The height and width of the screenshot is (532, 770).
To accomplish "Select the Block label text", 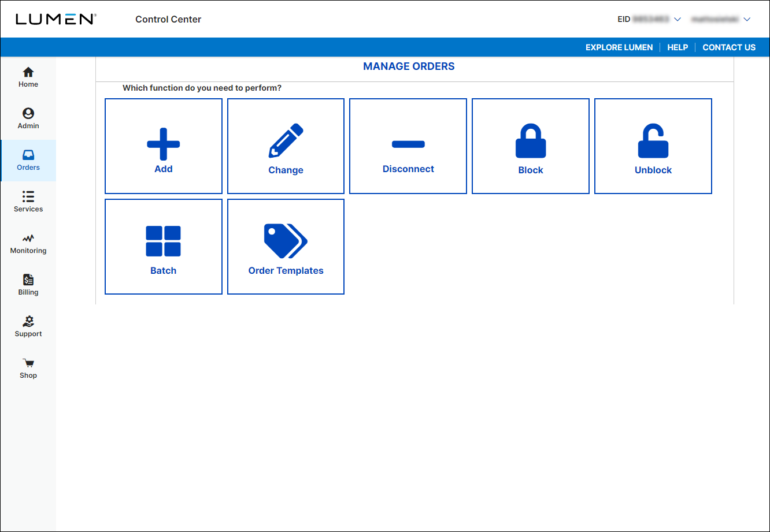I will pyautogui.click(x=531, y=170).
